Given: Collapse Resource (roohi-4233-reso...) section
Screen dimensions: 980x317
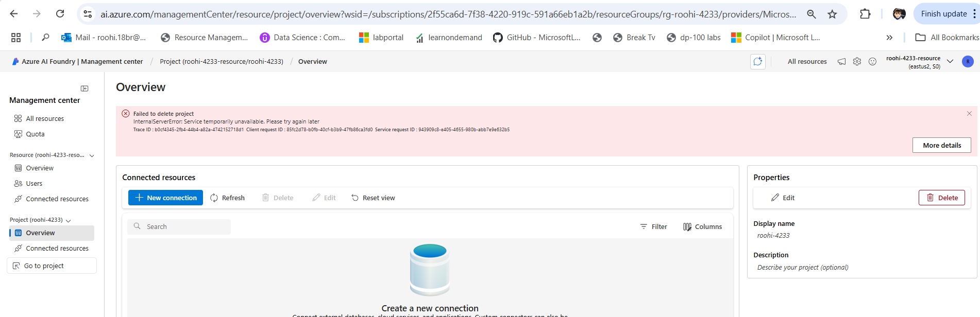Looking at the screenshot, I should (92, 155).
